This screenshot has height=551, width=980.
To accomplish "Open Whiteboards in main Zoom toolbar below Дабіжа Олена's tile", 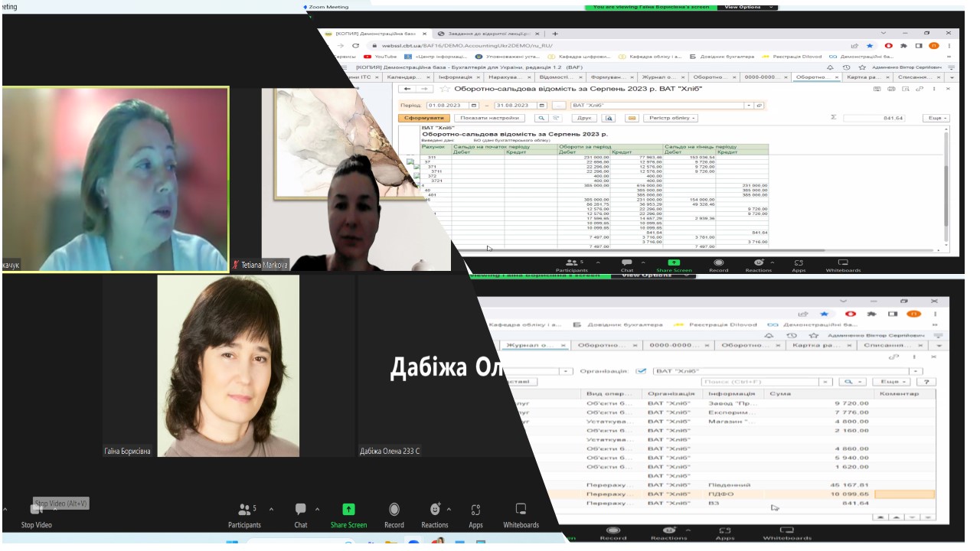I will (521, 516).
